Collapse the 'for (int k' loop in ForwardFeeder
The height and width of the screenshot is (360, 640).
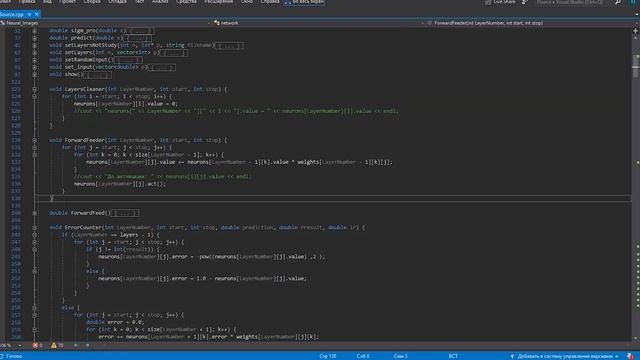pos(35,155)
